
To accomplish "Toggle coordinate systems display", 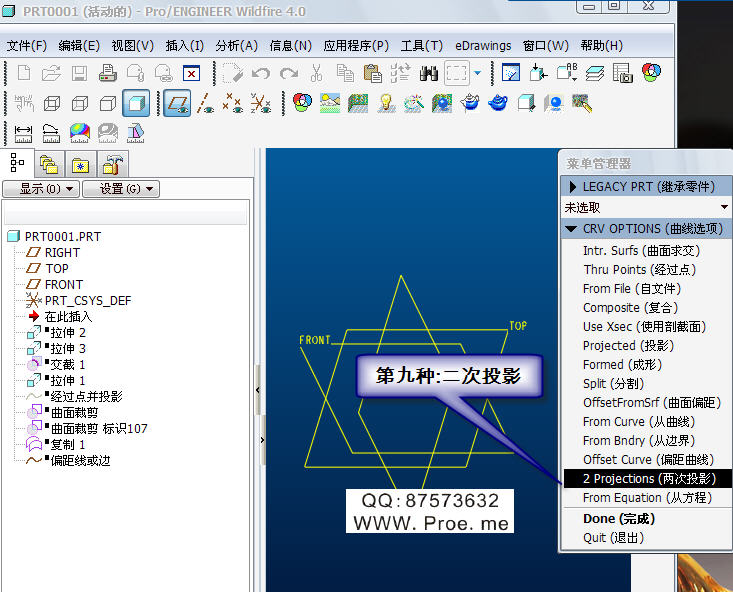I will 260,103.
